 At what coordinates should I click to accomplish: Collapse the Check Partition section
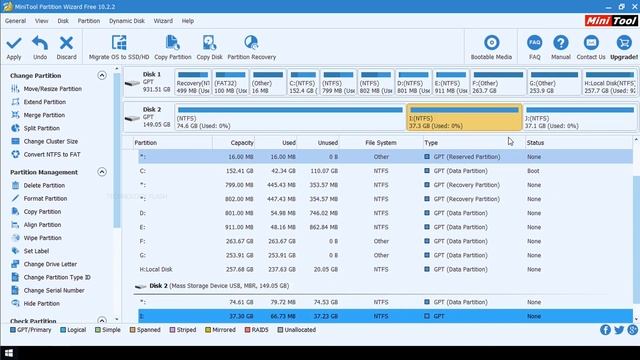point(102,320)
